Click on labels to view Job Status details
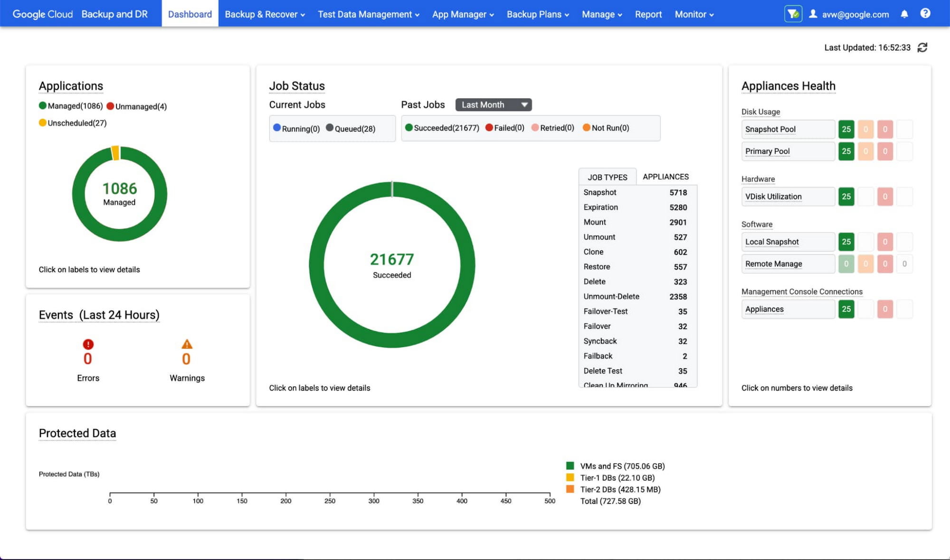 coord(319,387)
